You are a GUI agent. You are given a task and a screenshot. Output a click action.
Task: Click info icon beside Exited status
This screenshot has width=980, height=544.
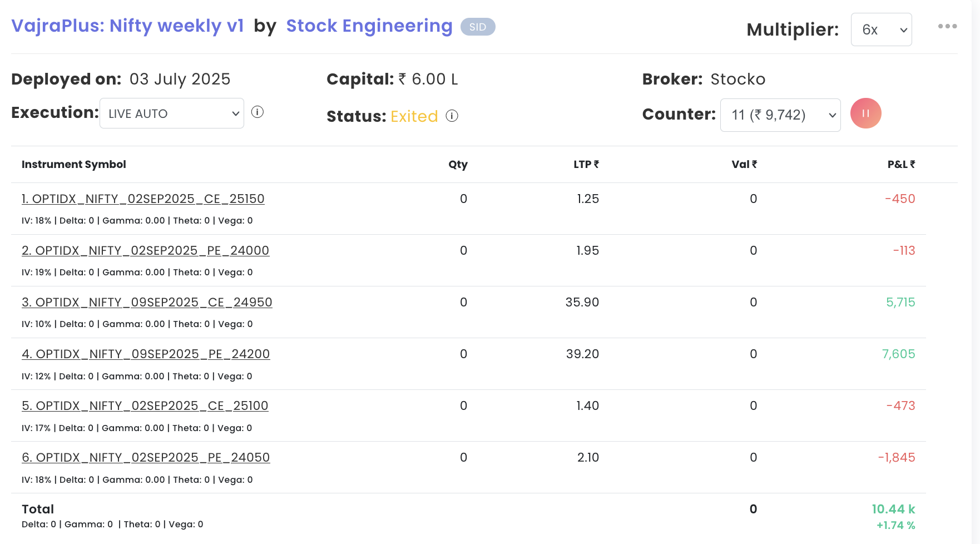click(452, 116)
